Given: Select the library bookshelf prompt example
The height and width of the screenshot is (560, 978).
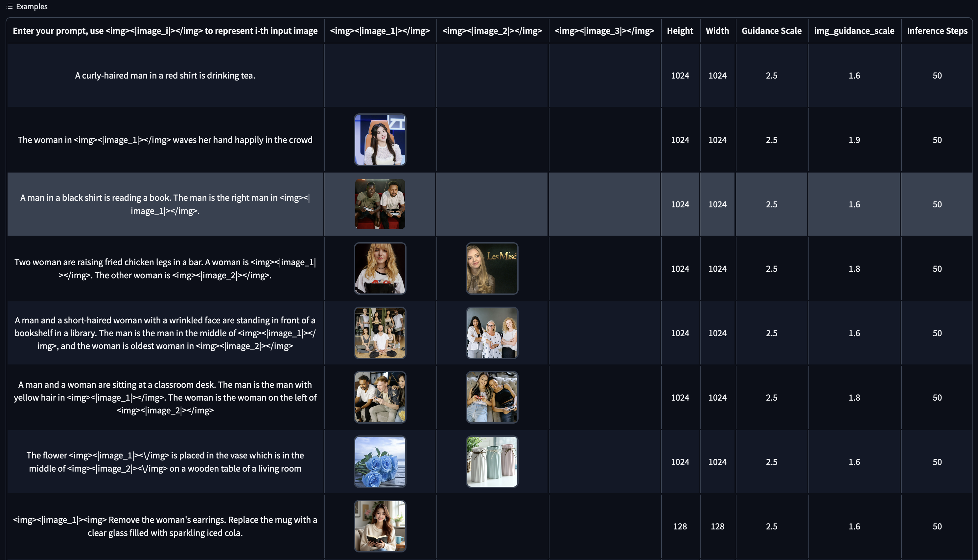Looking at the screenshot, I should pyautogui.click(x=165, y=333).
